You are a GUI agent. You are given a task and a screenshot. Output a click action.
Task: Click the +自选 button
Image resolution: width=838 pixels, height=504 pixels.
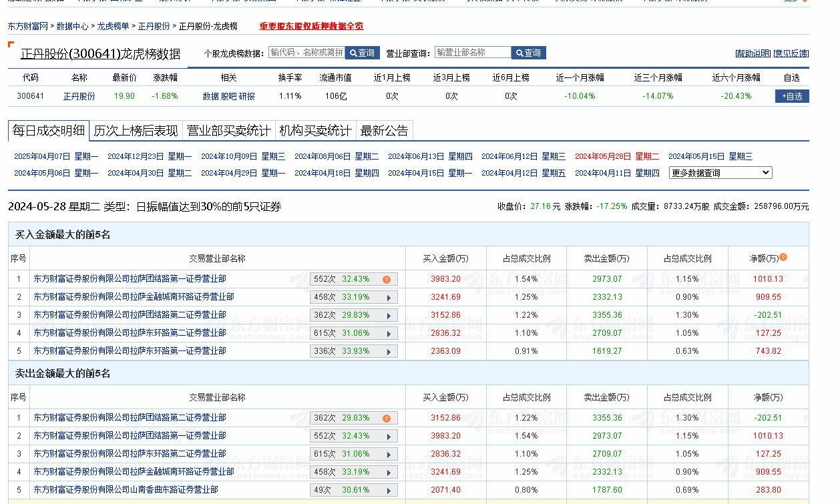point(792,96)
